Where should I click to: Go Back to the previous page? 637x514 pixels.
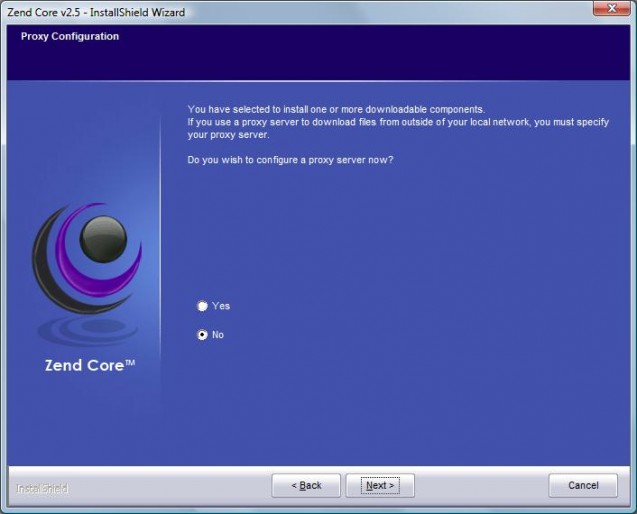tap(306, 485)
